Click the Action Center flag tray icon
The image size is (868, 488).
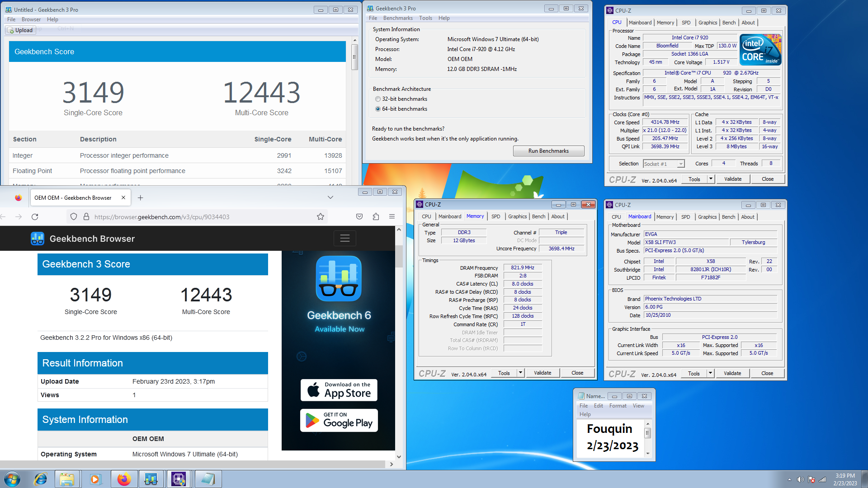click(x=811, y=479)
